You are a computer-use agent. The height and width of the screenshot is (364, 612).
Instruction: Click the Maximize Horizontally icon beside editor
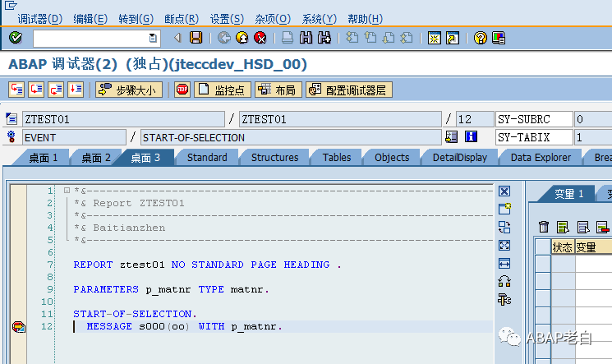coord(504,264)
